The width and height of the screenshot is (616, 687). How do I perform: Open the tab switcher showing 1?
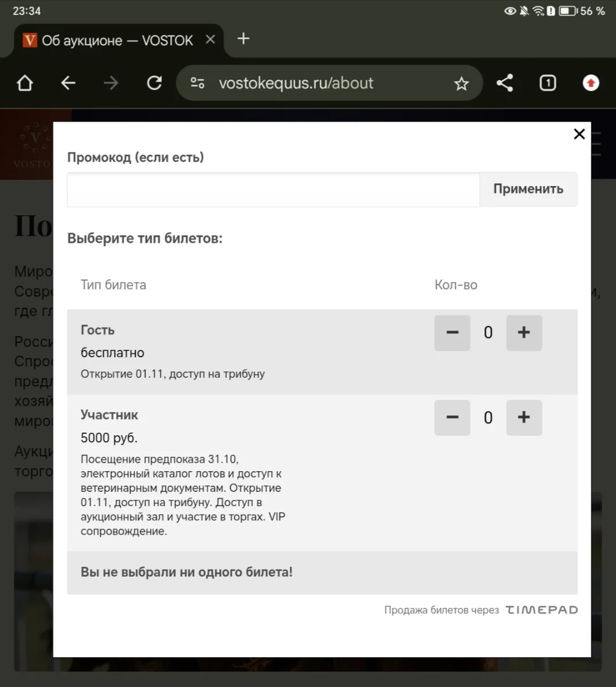548,83
